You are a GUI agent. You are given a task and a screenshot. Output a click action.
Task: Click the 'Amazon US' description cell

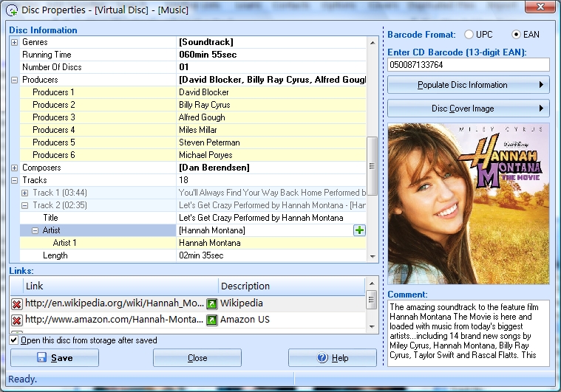pyautogui.click(x=245, y=320)
